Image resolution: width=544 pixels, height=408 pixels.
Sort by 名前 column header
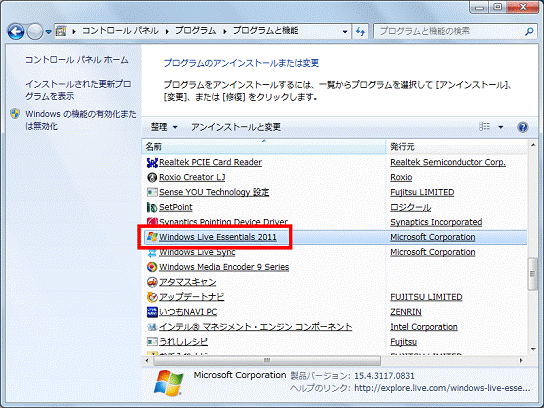point(264,147)
